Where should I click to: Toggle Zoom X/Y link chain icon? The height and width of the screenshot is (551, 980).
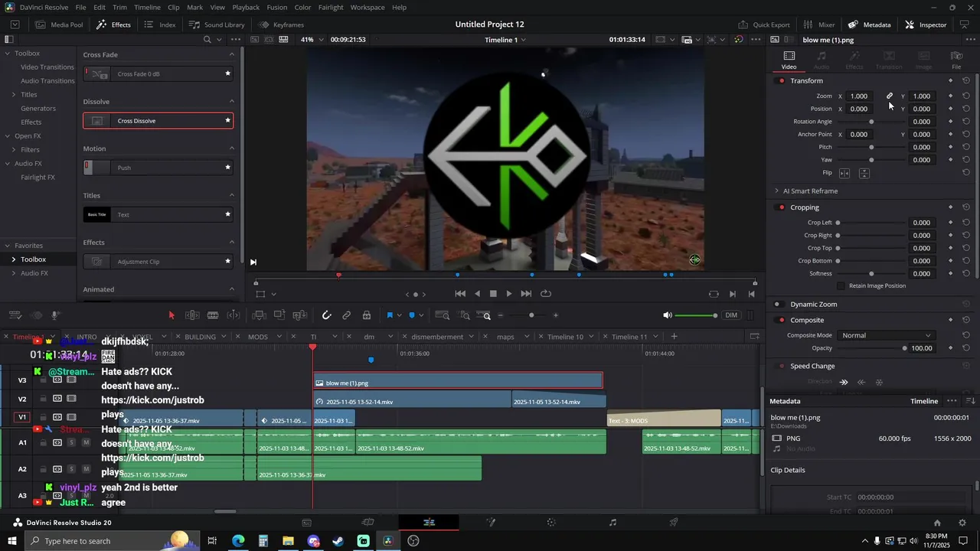coord(890,96)
